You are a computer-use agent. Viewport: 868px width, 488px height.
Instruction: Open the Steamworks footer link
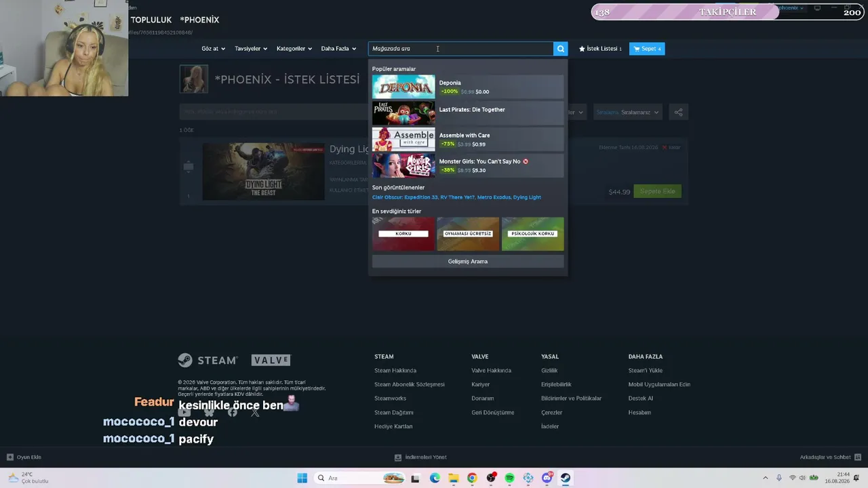pos(391,399)
